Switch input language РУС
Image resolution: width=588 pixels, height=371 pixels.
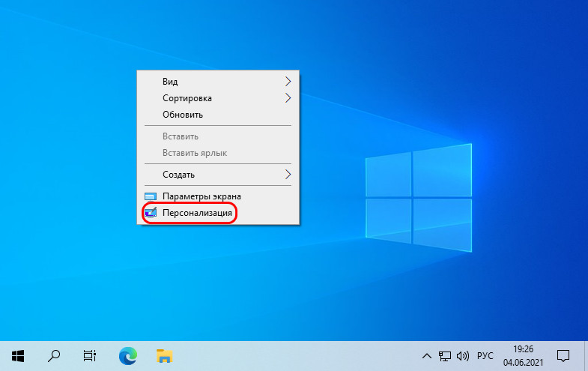coord(485,355)
